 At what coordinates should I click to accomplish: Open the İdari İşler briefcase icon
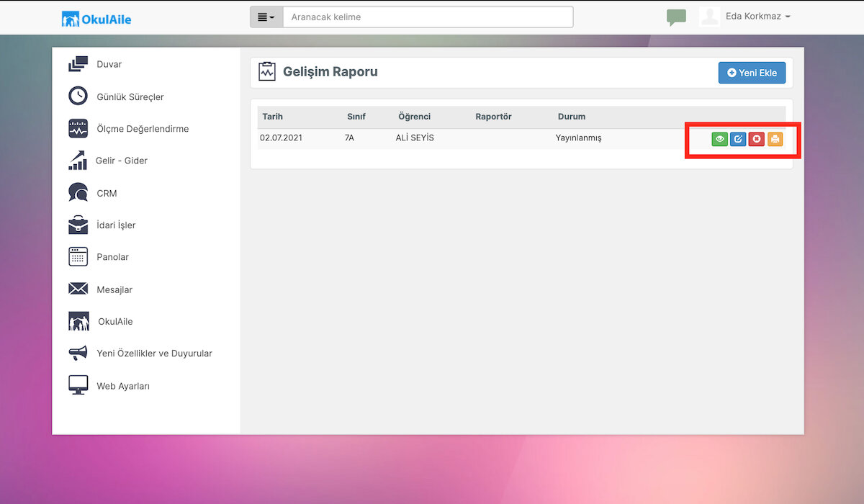tap(78, 225)
